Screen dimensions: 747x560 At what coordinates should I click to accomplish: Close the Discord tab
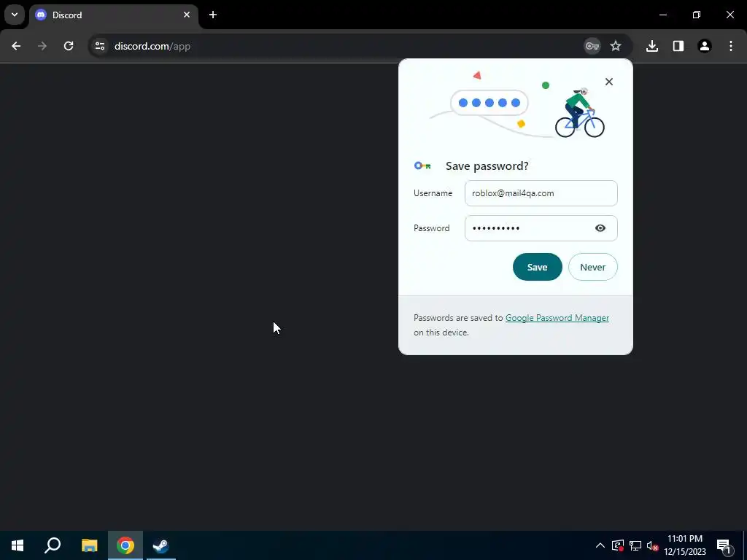coord(187,15)
